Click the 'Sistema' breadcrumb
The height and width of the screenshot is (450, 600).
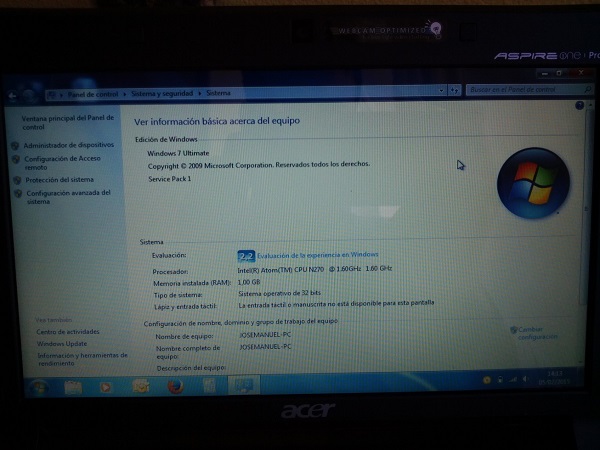tap(218, 93)
